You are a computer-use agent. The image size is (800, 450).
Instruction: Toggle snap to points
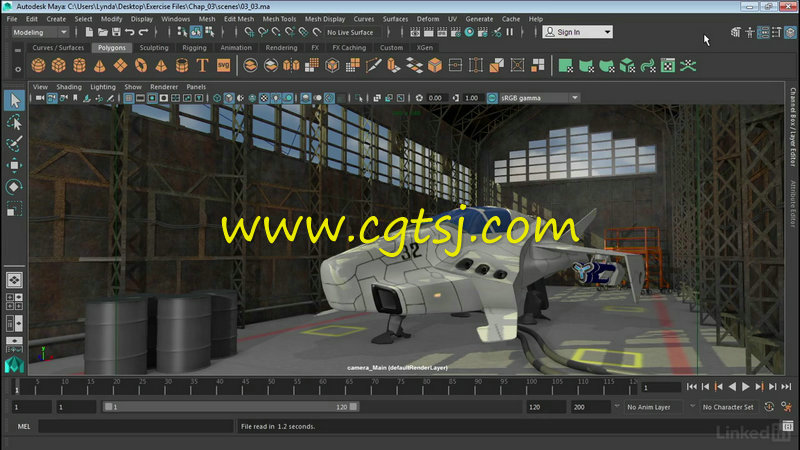(x=276, y=32)
